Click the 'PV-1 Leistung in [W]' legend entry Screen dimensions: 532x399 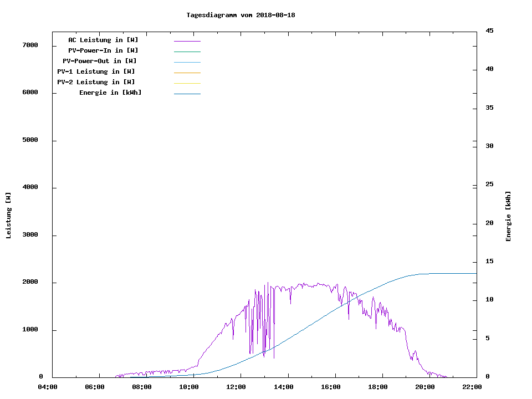click(96, 71)
